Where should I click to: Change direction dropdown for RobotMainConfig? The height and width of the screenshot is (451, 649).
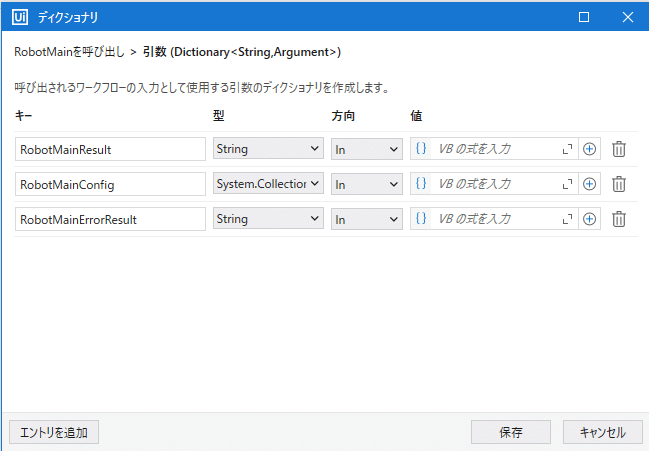point(367,185)
